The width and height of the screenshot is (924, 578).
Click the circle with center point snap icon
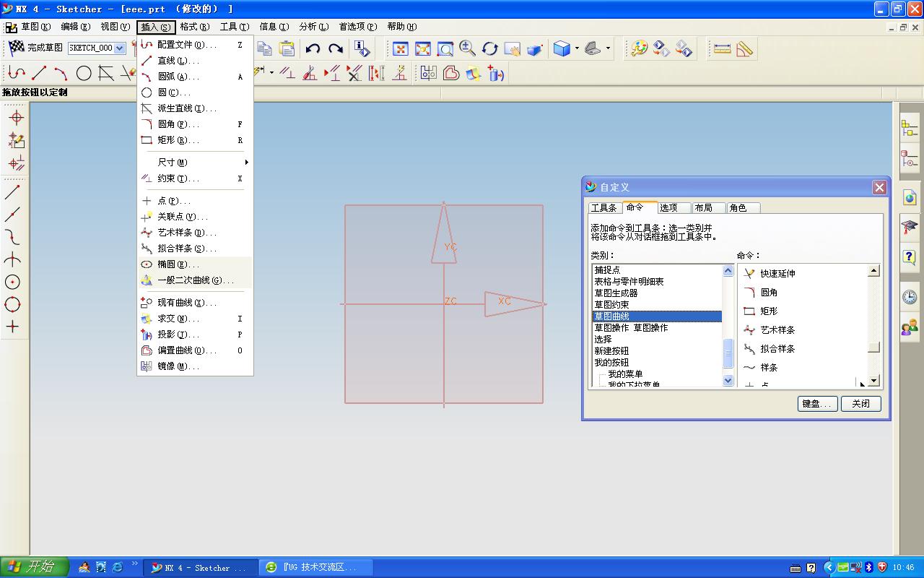tap(12, 282)
